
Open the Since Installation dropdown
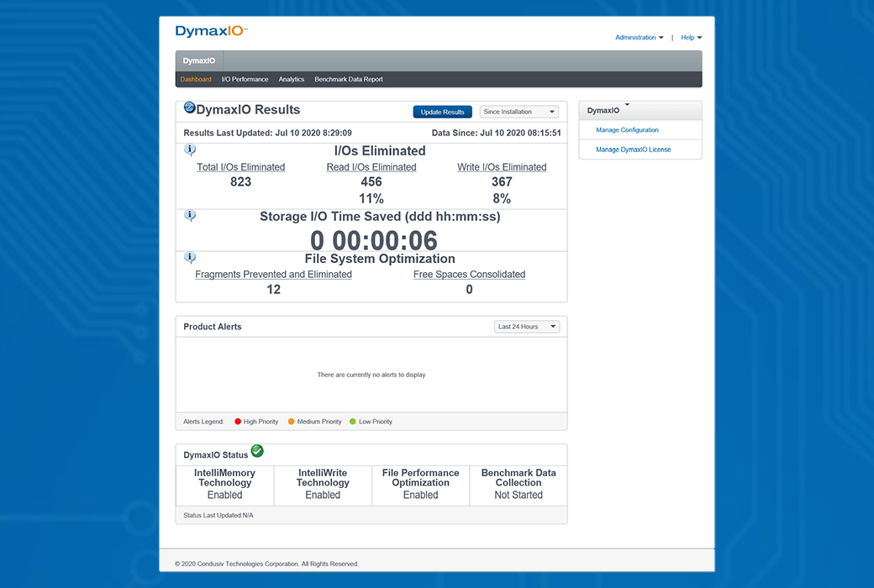pyautogui.click(x=519, y=112)
